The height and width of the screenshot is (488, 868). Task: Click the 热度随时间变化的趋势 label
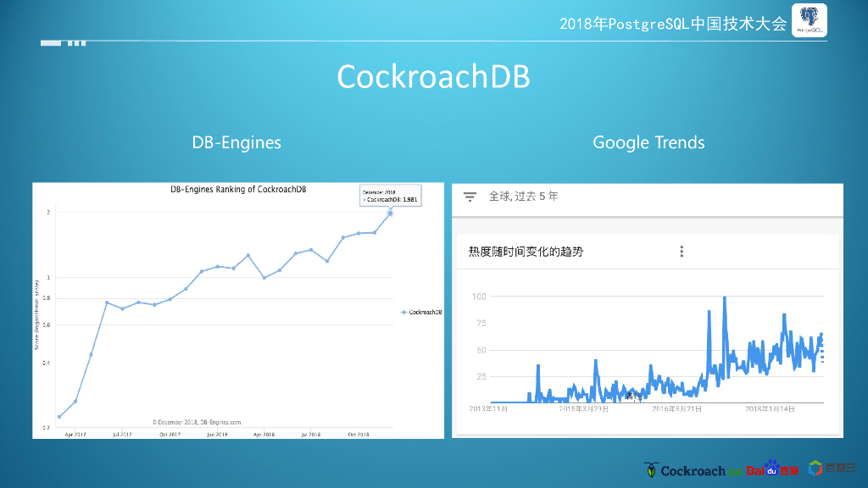click(x=526, y=252)
